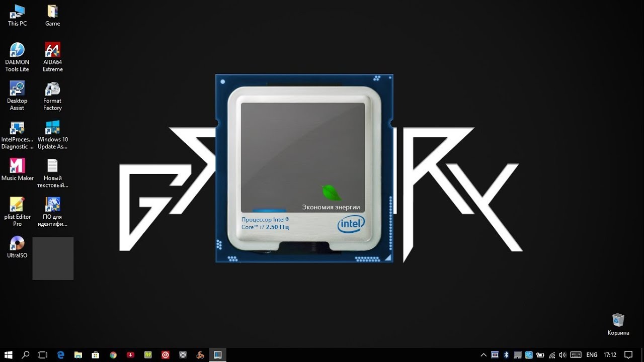The width and height of the screenshot is (644, 362).
Task: Open Action Center notifications icon
Action: point(628,355)
